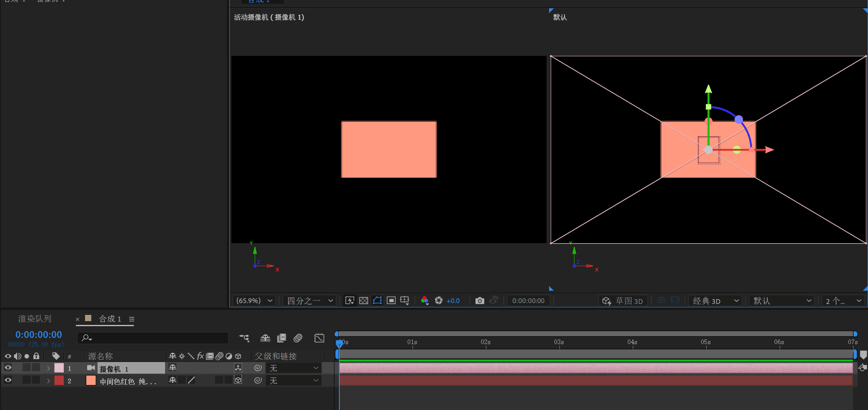Open the 经典 3D renderer dropdown

(x=715, y=301)
